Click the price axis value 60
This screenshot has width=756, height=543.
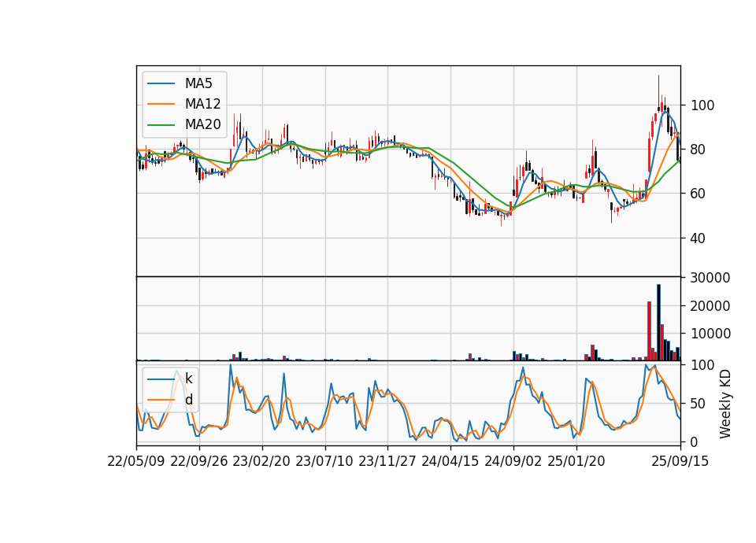point(699,194)
